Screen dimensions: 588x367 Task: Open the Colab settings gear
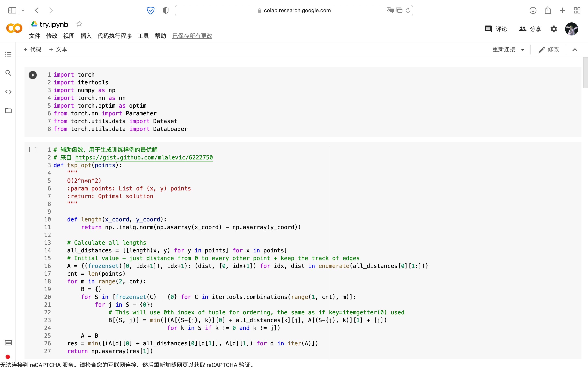coord(553,29)
